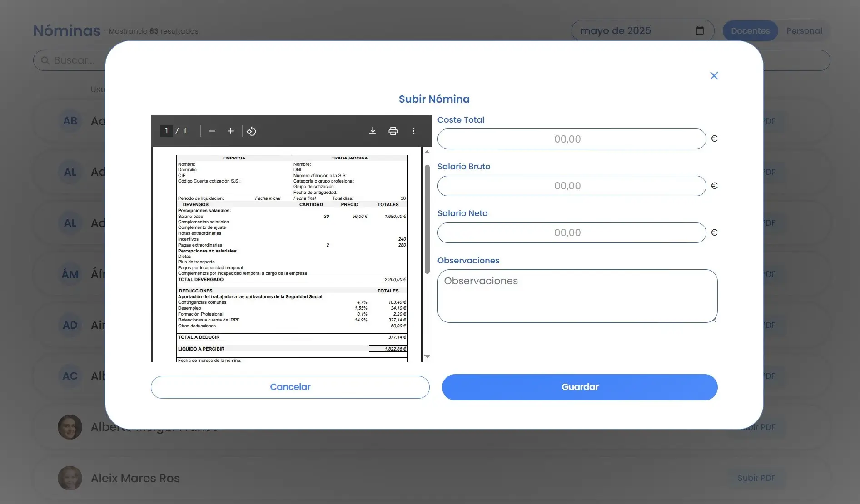Click Subir PDF for Aleix Mares Ros

tap(756, 478)
